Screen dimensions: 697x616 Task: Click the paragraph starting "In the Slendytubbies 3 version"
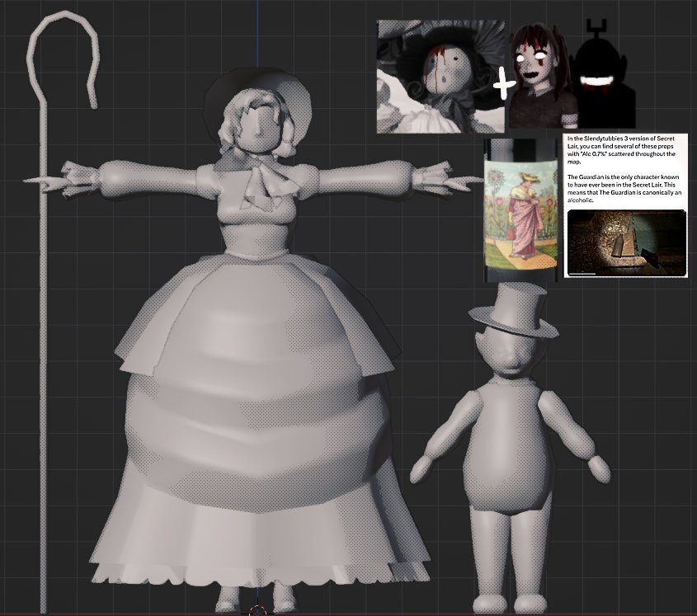[621, 150]
